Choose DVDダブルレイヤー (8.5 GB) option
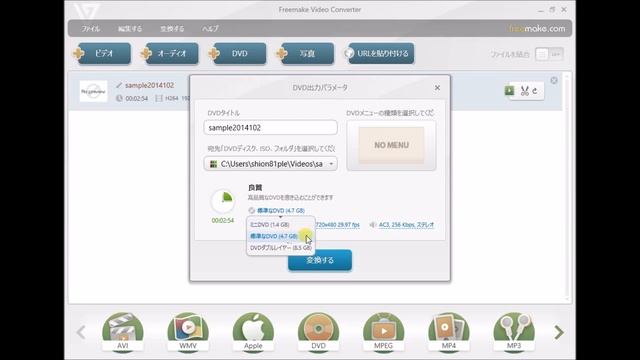Image resolution: width=640 pixels, height=360 pixels. [x=281, y=248]
